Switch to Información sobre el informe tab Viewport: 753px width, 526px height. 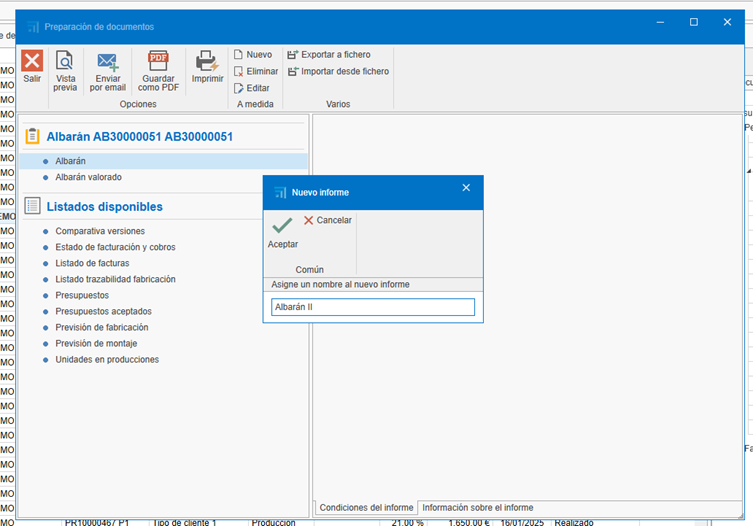coord(478,508)
